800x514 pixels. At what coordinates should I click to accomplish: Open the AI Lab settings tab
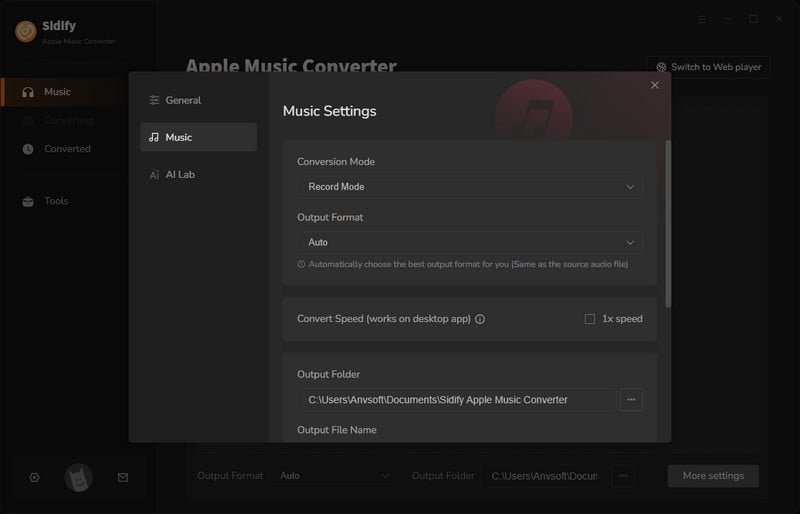tap(198, 174)
